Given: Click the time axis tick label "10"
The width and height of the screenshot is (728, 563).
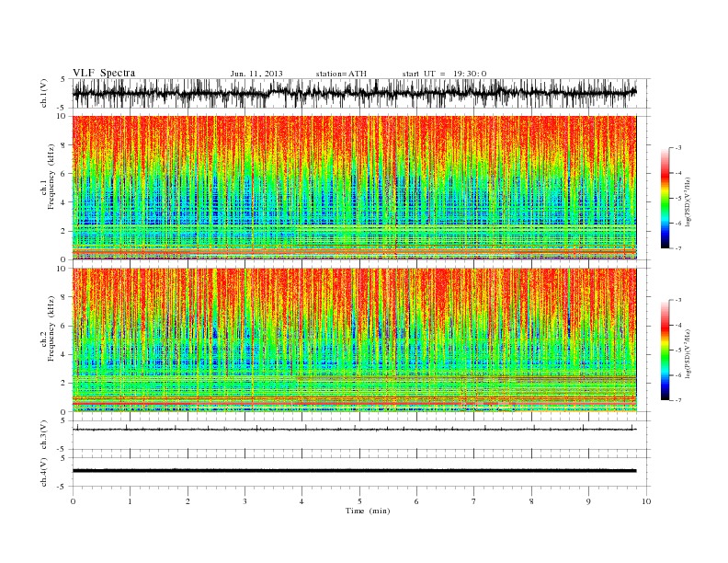Looking at the screenshot, I should pyautogui.click(x=646, y=501).
